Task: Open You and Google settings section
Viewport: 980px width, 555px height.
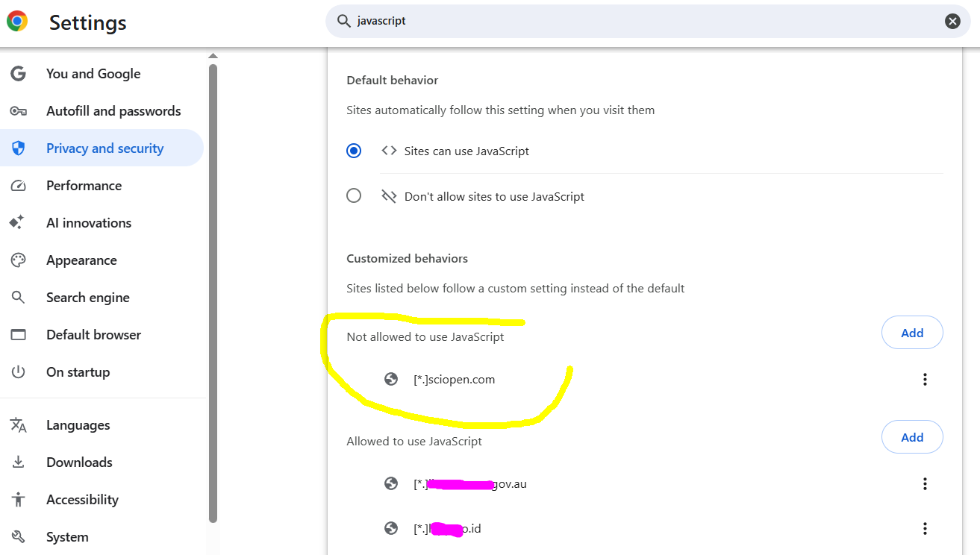Action: click(x=93, y=74)
